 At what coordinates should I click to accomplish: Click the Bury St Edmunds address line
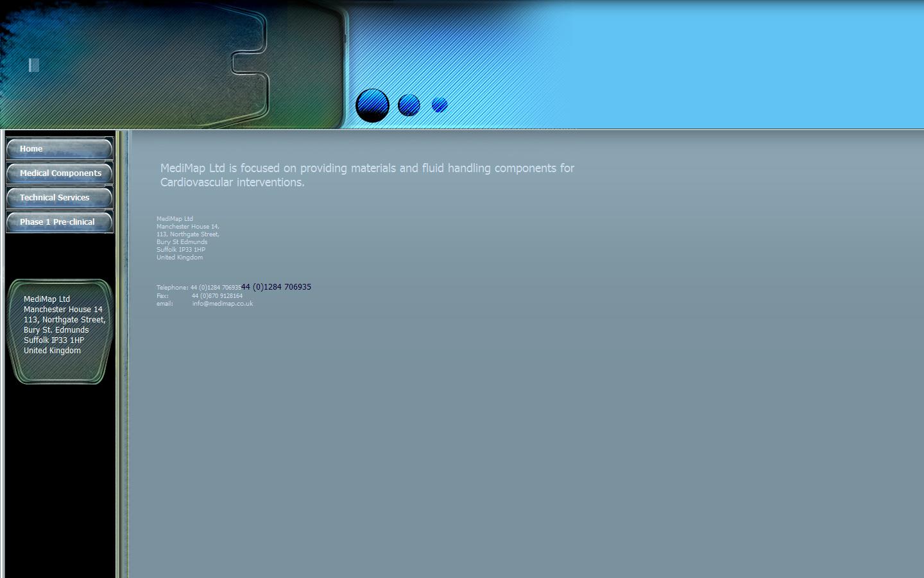(x=182, y=241)
